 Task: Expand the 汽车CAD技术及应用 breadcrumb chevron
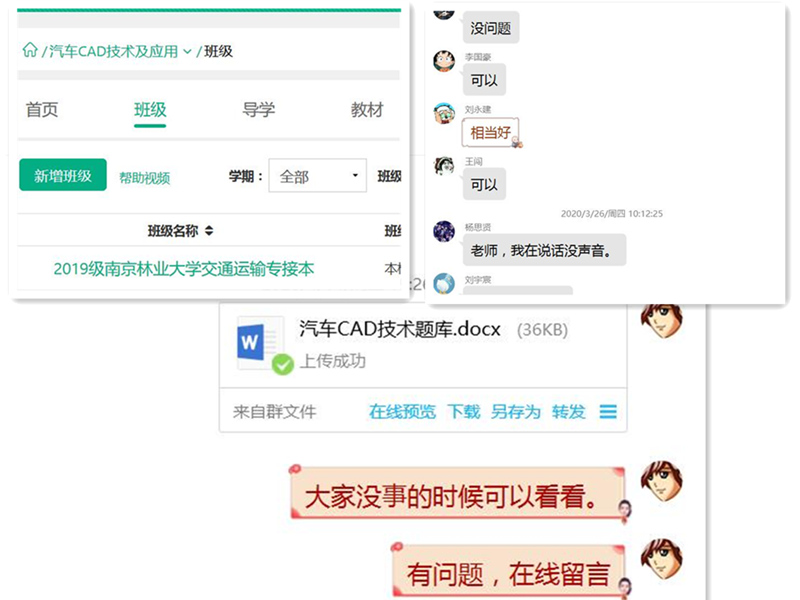pyautogui.click(x=187, y=52)
